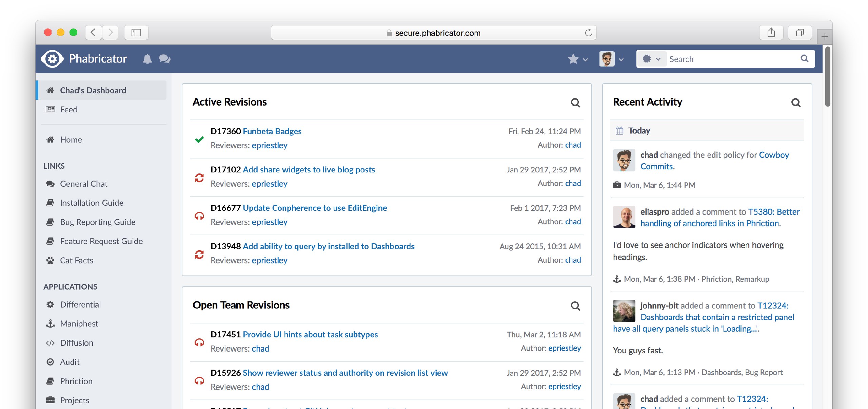The height and width of the screenshot is (409, 868).
Task: Open revision Funbeta Badges
Action: pos(272,131)
